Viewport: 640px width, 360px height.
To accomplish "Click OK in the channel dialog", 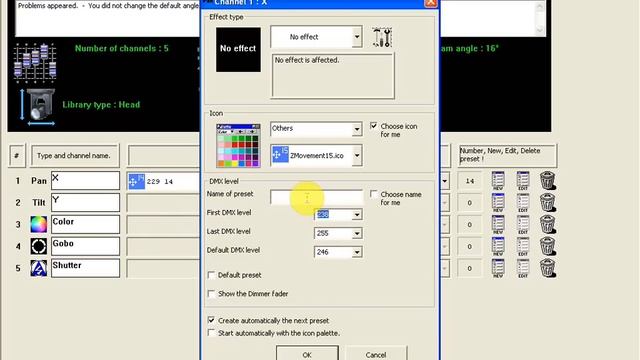I will [x=307, y=354].
